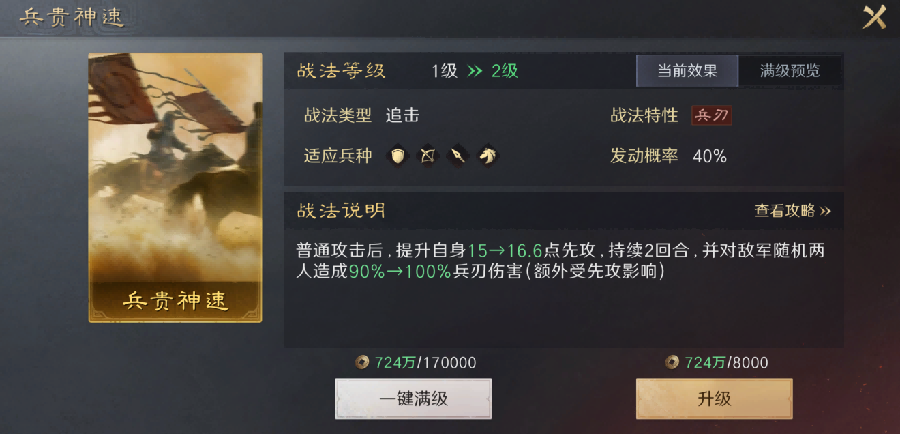Open the 查看攻略 guide link
Viewport: 900px width, 434px height.
(x=792, y=211)
